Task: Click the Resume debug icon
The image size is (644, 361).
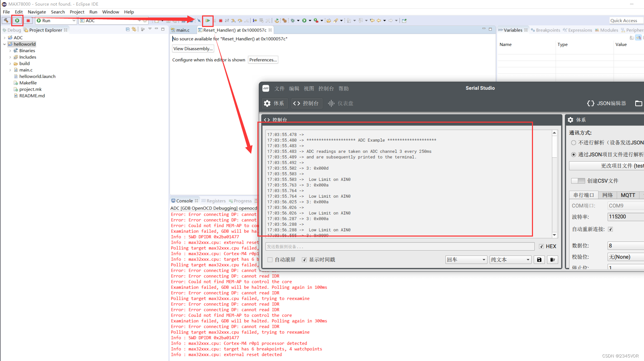Action: 208,21
